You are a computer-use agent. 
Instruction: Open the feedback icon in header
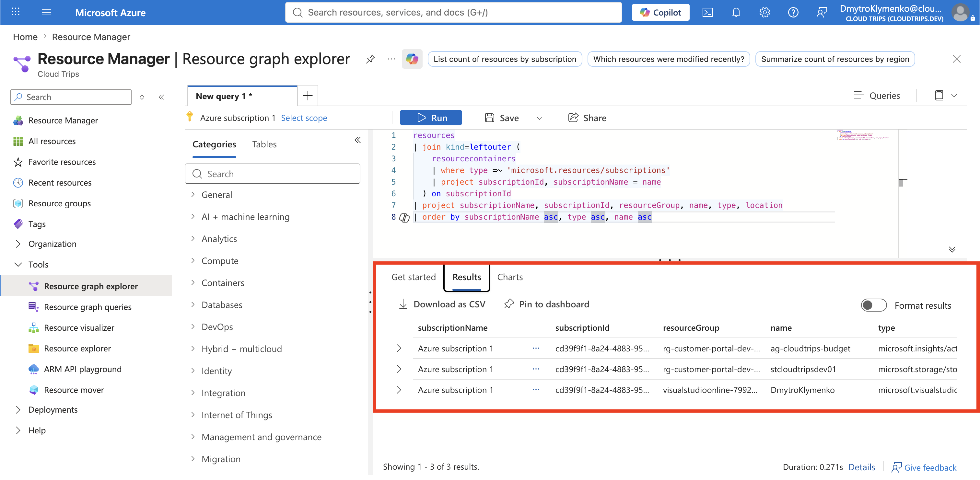point(821,13)
